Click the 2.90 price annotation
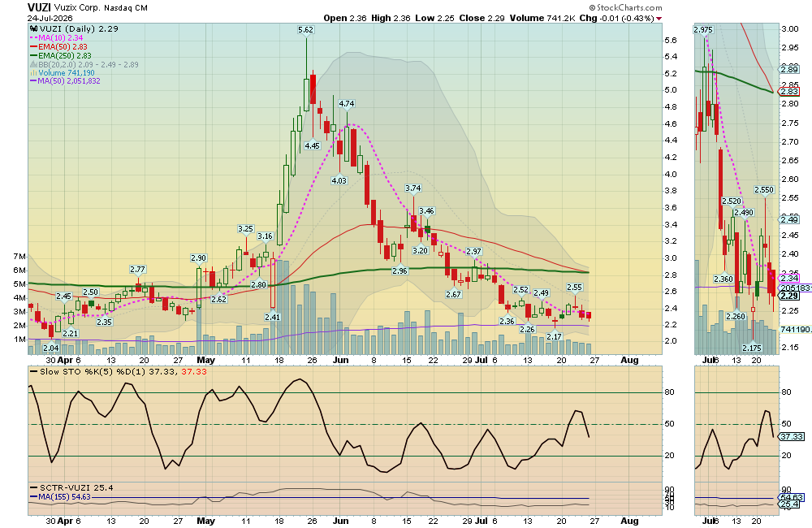Viewport: 812px width, 528px height. (x=198, y=258)
